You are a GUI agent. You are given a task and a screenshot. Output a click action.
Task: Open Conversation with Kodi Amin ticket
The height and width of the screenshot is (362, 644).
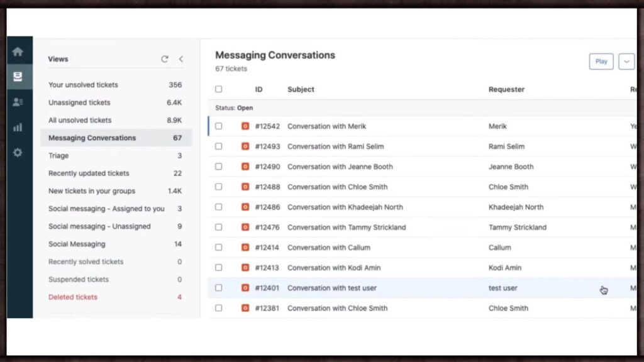tap(334, 268)
